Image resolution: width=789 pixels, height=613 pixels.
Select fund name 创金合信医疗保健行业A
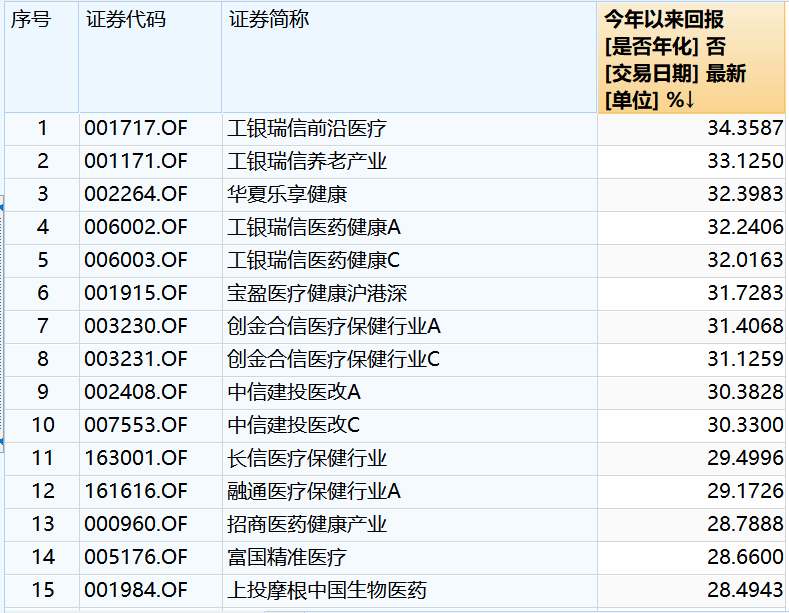click(x=334, y=326)
